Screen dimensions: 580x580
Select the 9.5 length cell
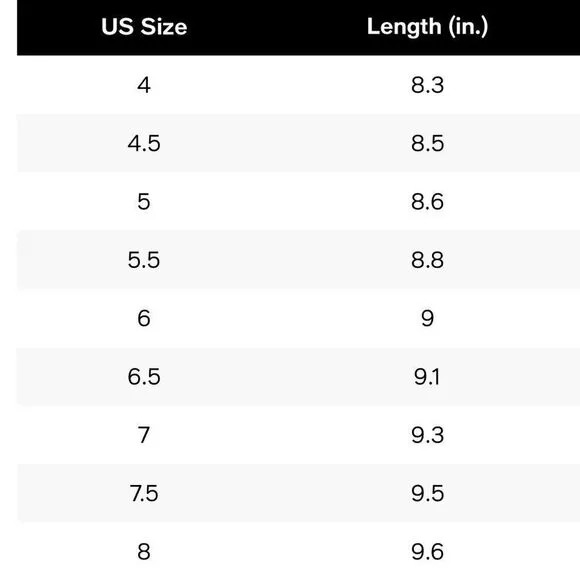coord(427,493)
